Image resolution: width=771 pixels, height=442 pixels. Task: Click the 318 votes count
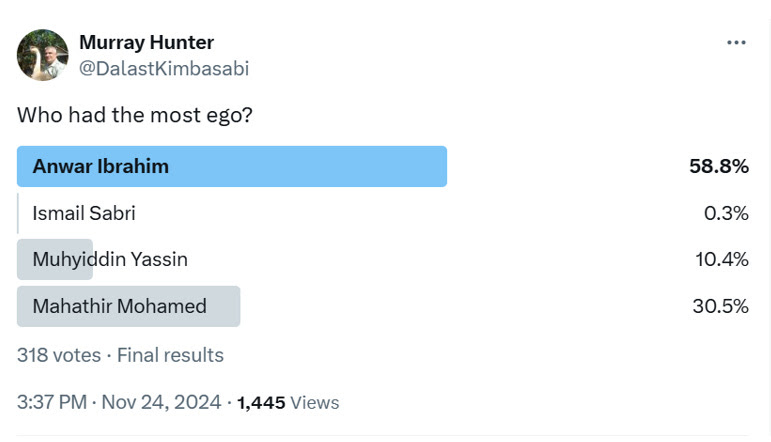click(x=59, y=355)
